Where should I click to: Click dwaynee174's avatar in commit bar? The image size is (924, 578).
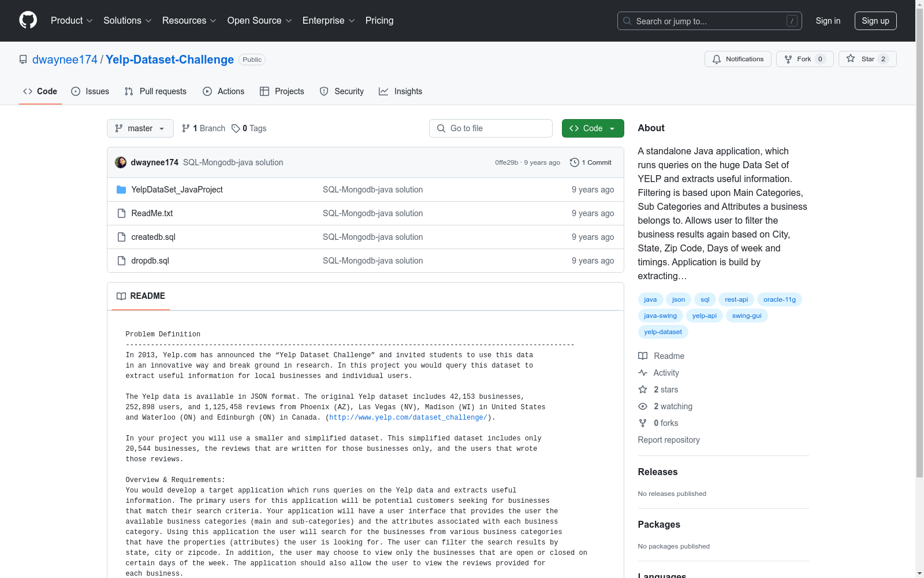click(x=121, y=162)
